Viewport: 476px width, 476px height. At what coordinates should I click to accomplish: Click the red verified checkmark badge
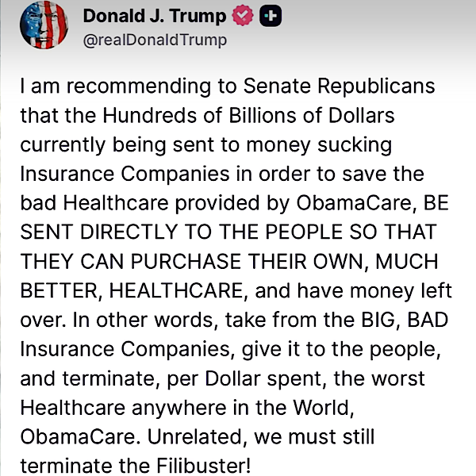[244, 17]
